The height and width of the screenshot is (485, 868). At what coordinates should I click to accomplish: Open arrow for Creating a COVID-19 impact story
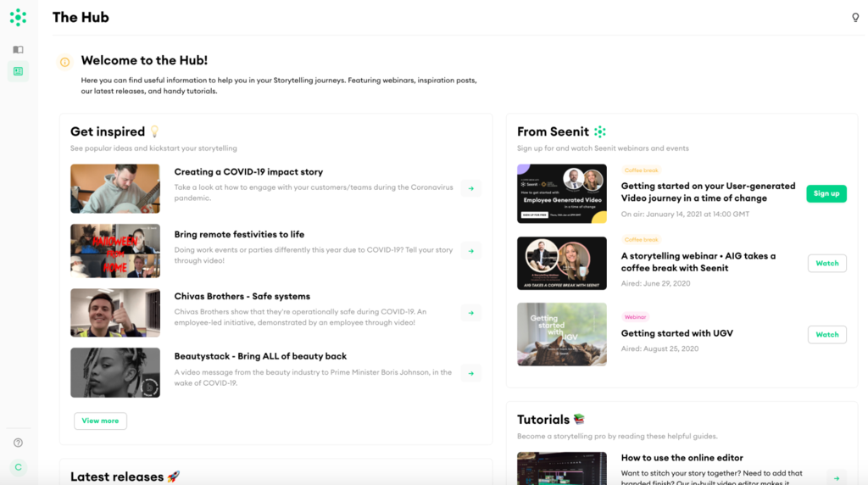tap(471, 188)
